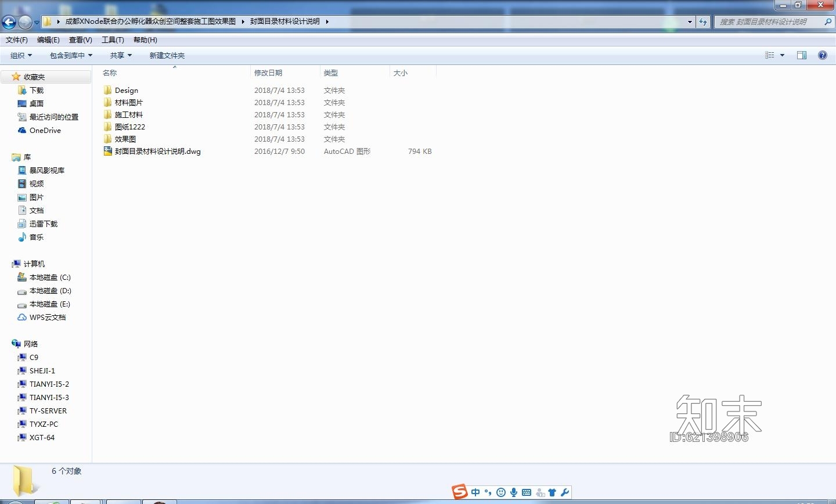Open the 查看(V) menu
The width and height of the screenshot is (836, 504).
click(80, 40)
